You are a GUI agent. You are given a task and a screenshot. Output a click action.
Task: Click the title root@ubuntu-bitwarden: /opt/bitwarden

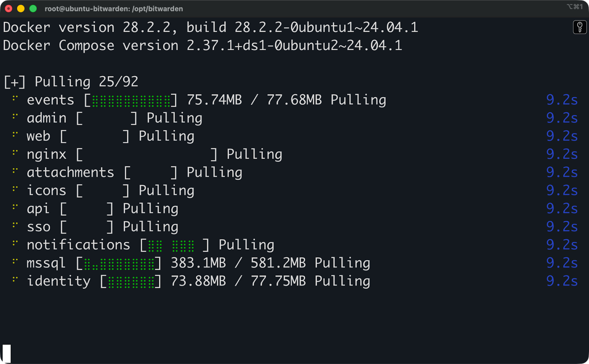(114, 9)
